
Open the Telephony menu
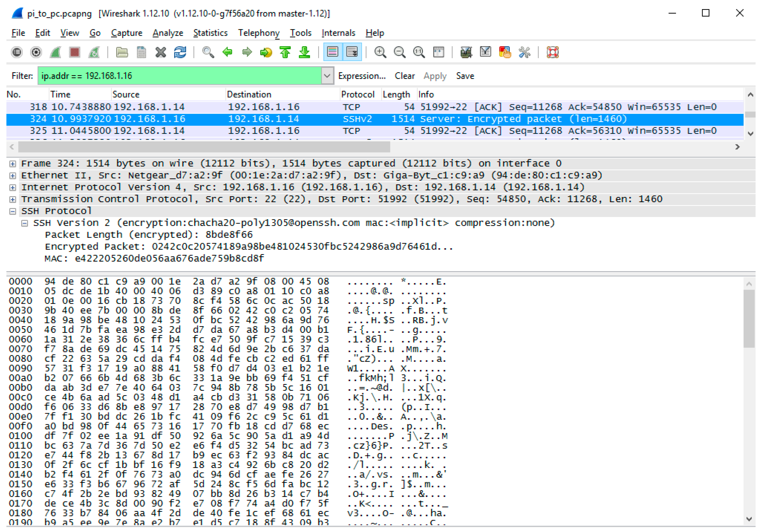click(x=259, y=33)
